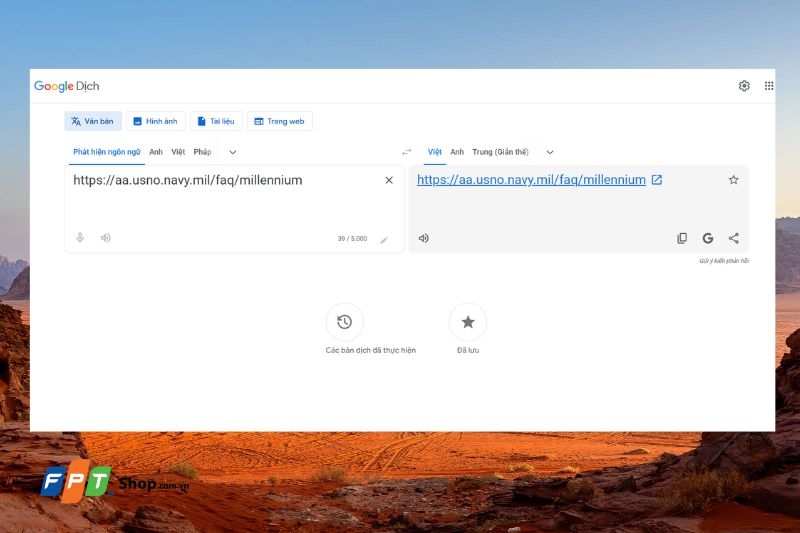Choose Anh as source language

pos(156,152)
